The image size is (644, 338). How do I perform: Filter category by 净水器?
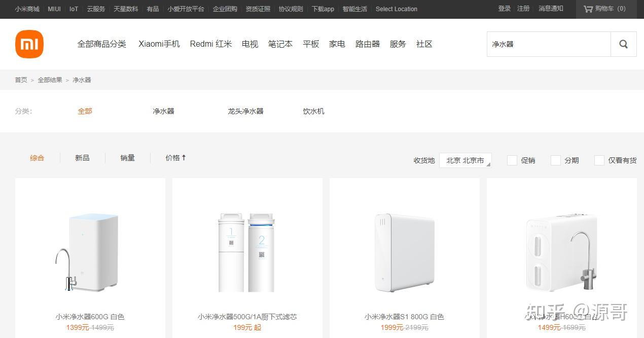tap(163, 111)
